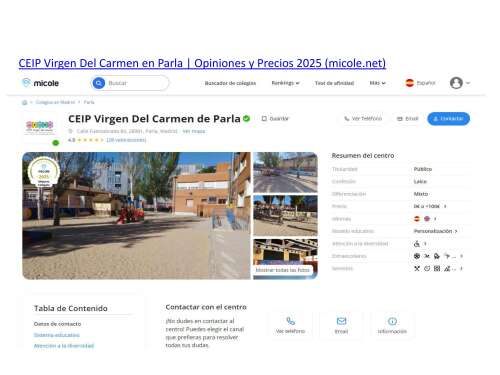The width and height of the screenshot is (500, 375).
Task: Open Buscador de colegios menu item
Action: pos(230,83)
